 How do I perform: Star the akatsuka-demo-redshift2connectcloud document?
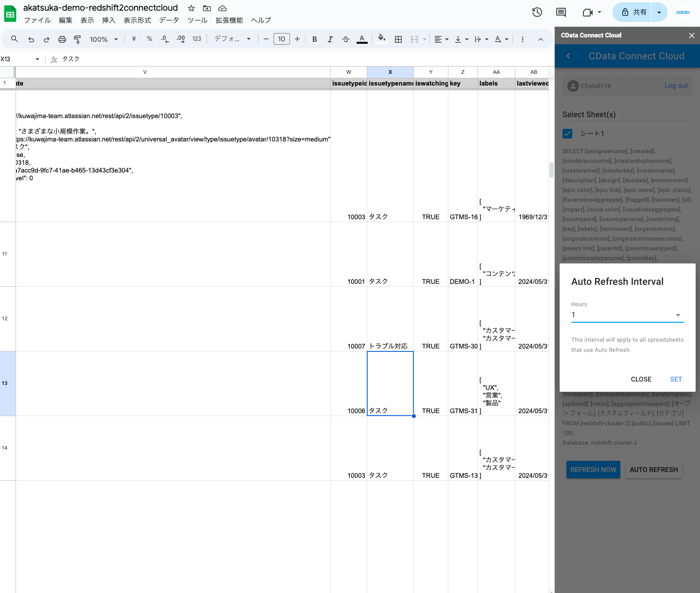[x=191, y=8]
